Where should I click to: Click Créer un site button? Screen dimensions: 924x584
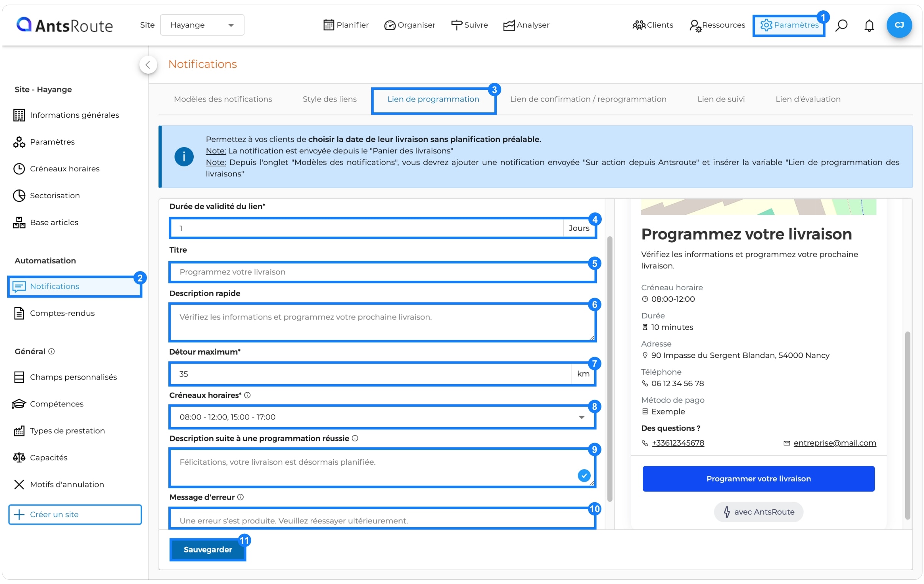click(75, 515)
